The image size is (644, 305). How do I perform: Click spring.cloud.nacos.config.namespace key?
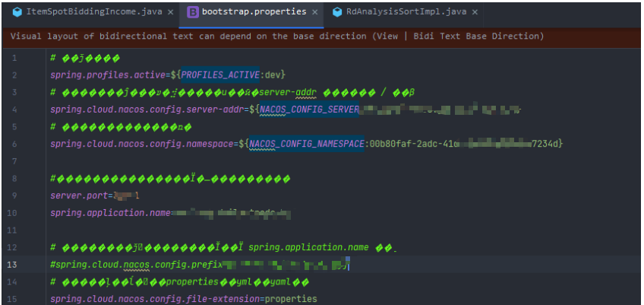click(x=142, y=144)
